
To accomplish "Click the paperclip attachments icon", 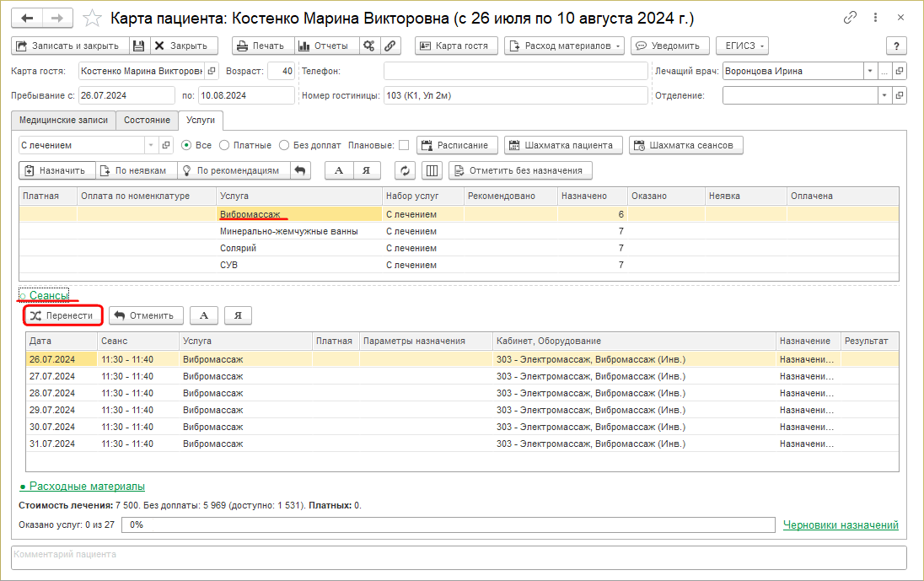I will pyautogui.click(x=390, y=46).
